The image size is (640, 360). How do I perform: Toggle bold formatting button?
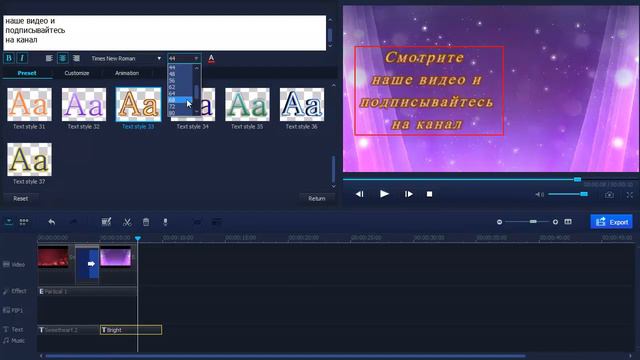click(x=9, y=58)
